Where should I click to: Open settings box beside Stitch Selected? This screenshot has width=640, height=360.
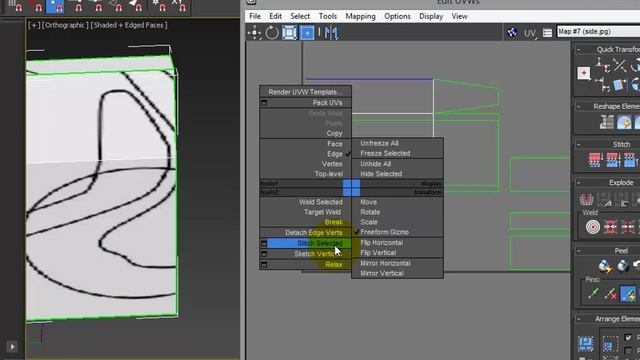[264, 244]
